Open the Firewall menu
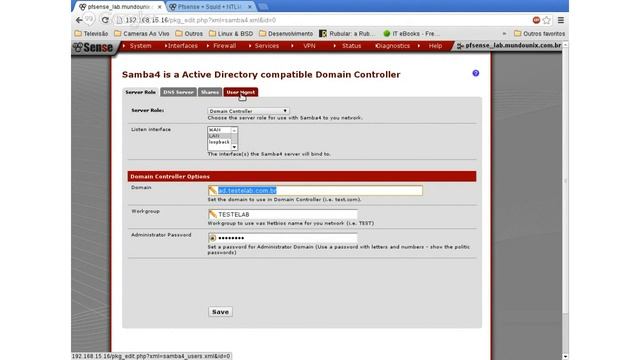 (x=224, y=46)
